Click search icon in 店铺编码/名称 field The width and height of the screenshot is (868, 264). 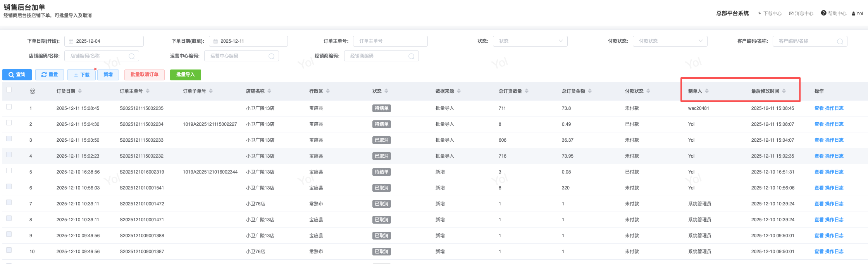pyautogui.click(x=132, y=56)
